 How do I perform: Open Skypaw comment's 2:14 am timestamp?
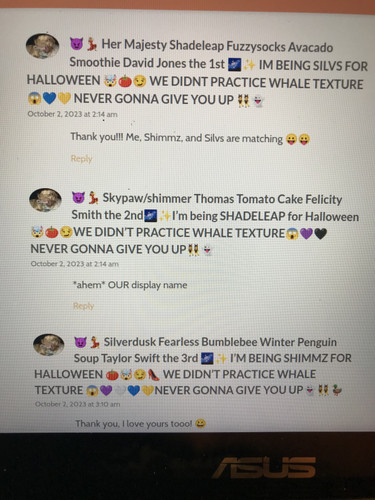(x=75, y=264)
